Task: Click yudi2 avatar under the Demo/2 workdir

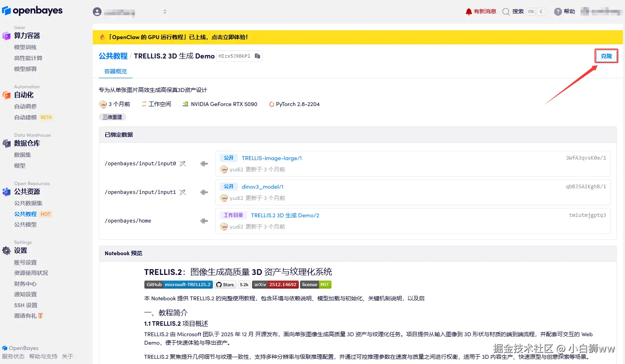Action: click(x=224, y=227)
